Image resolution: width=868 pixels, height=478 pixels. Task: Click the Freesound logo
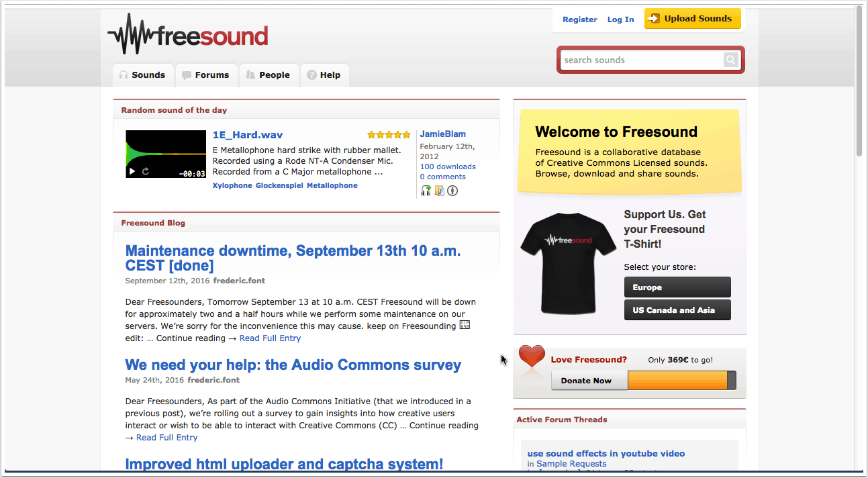click(188, 34)
